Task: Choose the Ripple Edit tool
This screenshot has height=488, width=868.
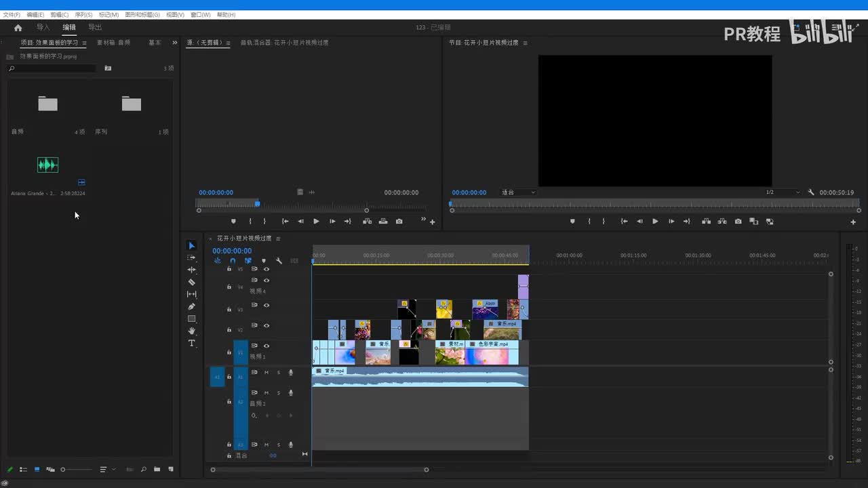Action: [x=192, y=270]
